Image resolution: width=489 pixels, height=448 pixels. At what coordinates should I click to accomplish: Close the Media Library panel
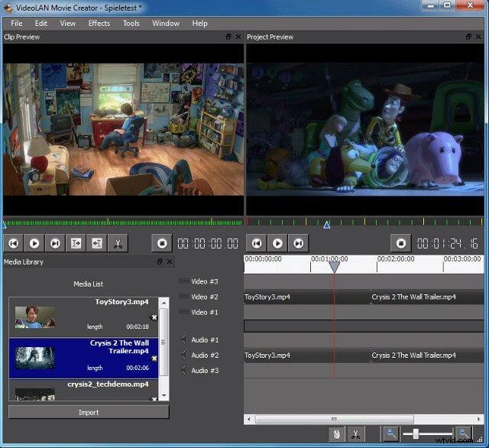pyautogui.click(x=170, y=261)
